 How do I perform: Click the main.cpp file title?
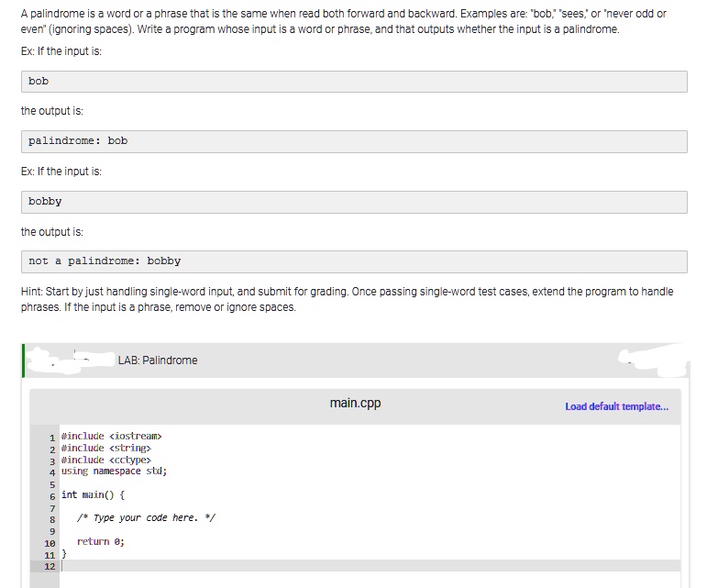click(x=355, y=403)
